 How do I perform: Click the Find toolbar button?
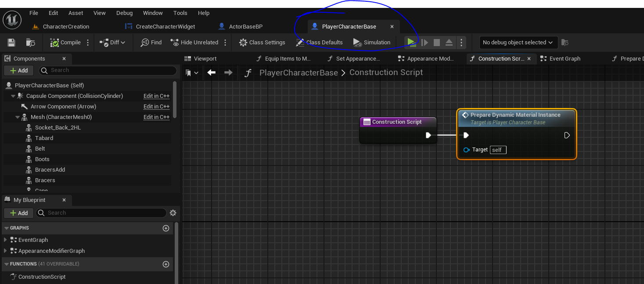[151, 43]
